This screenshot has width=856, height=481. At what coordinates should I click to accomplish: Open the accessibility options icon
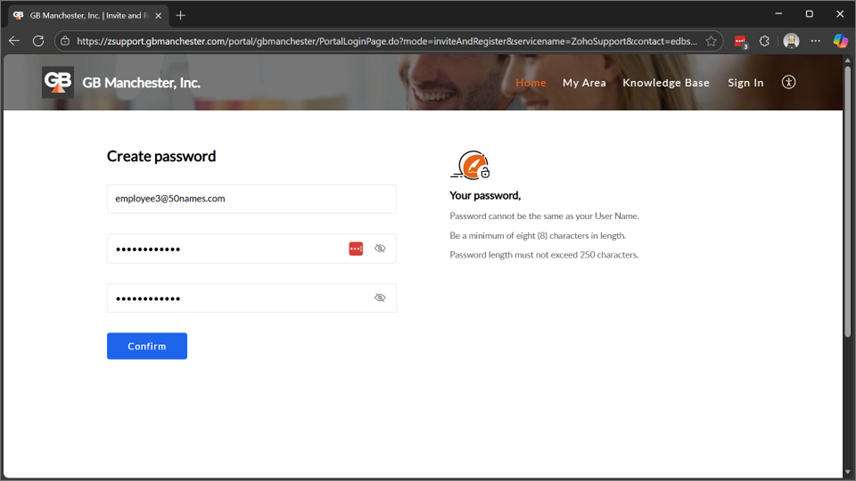[788, 82]
